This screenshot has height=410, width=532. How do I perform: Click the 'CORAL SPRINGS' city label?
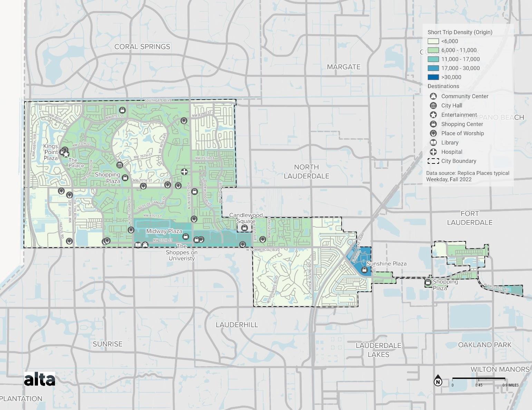tap(142, 47)
